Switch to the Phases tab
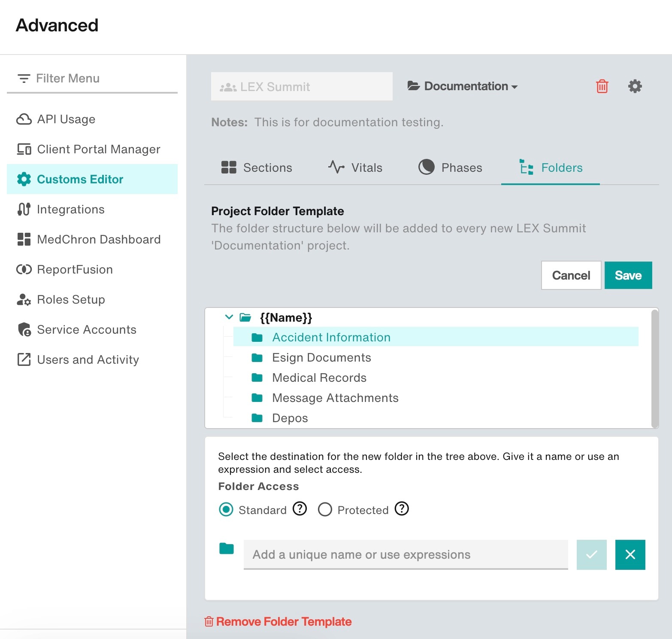This screenshot has width=672, height=639. pos(450,167)
